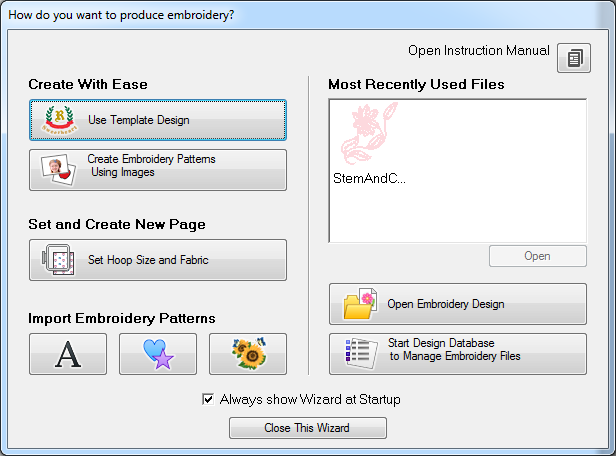Click Close This Wizard button
Viewport: 616px width, 456px height.
click(308, 428)
